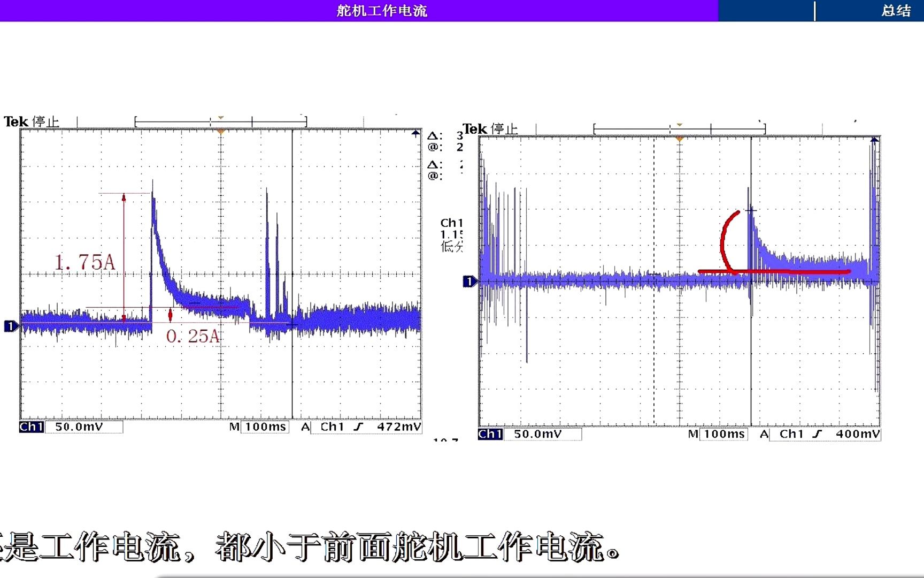
Task: Click the right scope channel 1 ground marker
Action: click(x=469, y=282)
